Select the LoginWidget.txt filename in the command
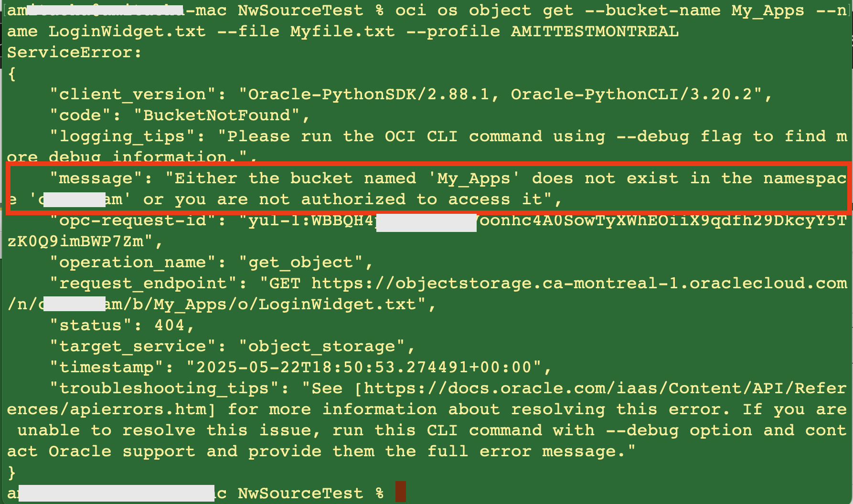This screenshot has height=504, width=853. coord(127,31)
